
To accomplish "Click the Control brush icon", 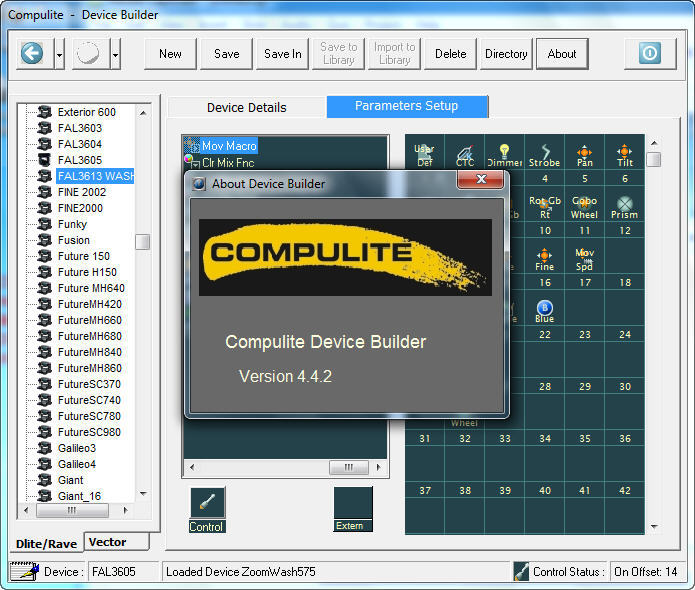I will (x=207, y=502).
